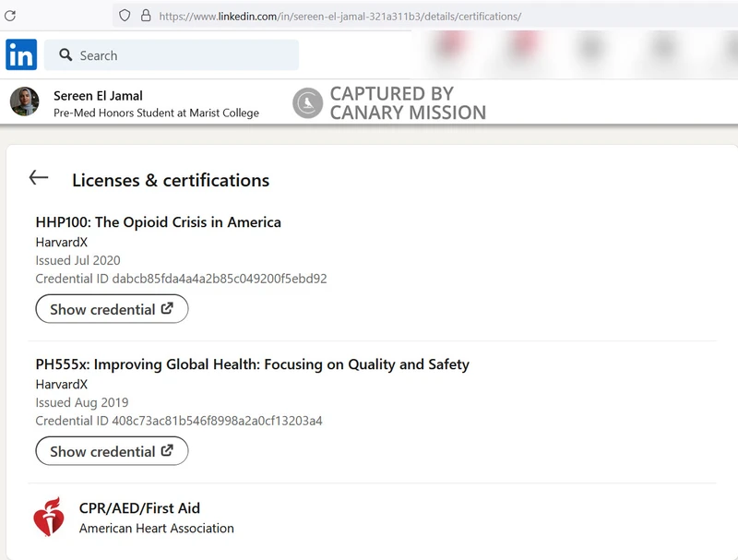Image resolution: width=738 pixels, height=560 pixels.
Task: Click the LinkedIn home logo icon
Action: click(x=20, y=55)
